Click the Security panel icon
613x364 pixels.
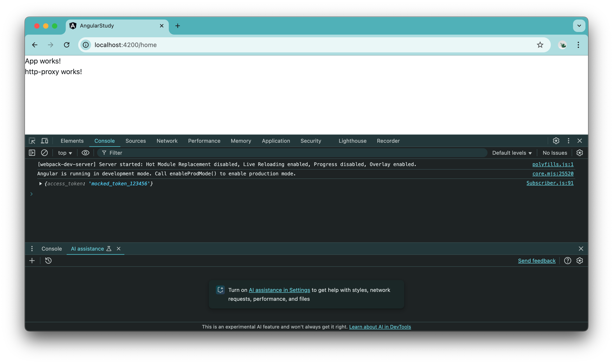310,141
